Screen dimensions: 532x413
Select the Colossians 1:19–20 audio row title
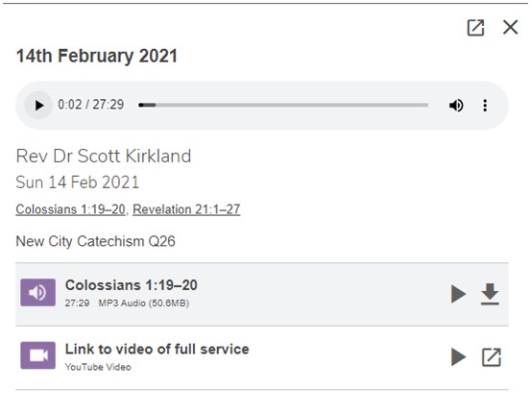tap(132, 285)
